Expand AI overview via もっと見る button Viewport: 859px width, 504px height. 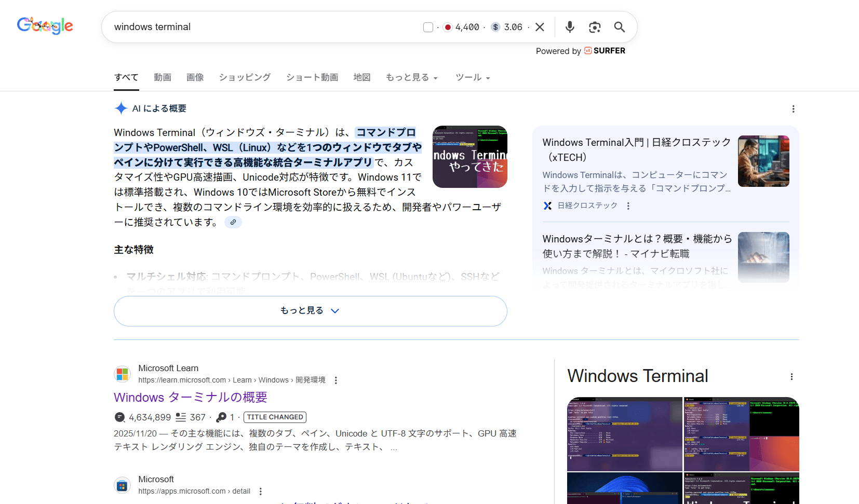310,310
